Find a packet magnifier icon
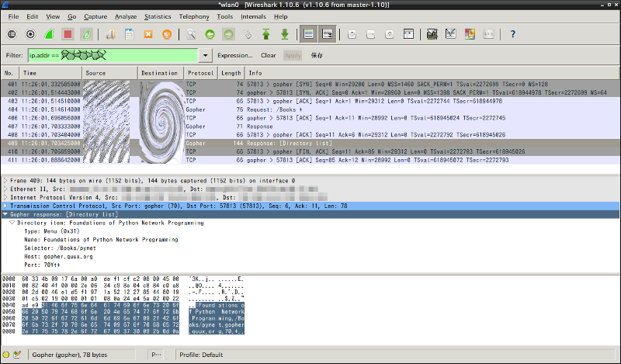621x364 pixels. pos(191,34)
